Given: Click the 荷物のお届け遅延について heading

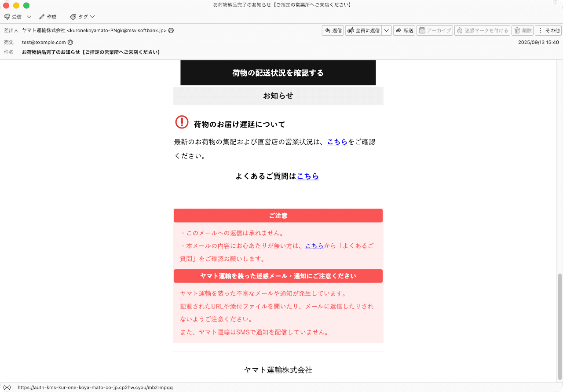Looking at the screenshot, I should [x=239, y=124].
